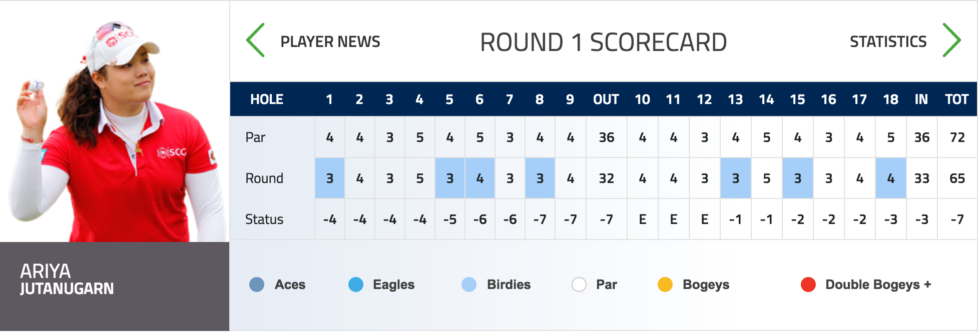Image resolution: width=980 pixels, height=332 pixels.
Task: Click the right green arrow icon
Action: point(951,40)
